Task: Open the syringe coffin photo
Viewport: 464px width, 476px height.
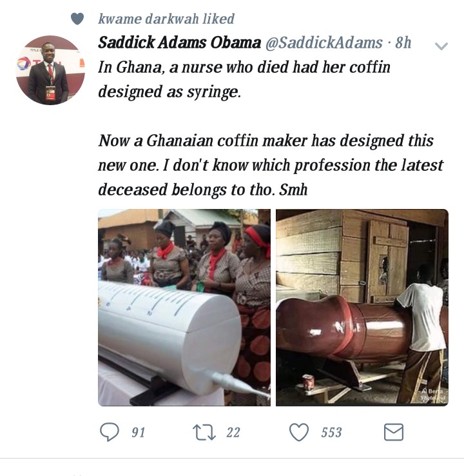Action: (x=184, y=308)
